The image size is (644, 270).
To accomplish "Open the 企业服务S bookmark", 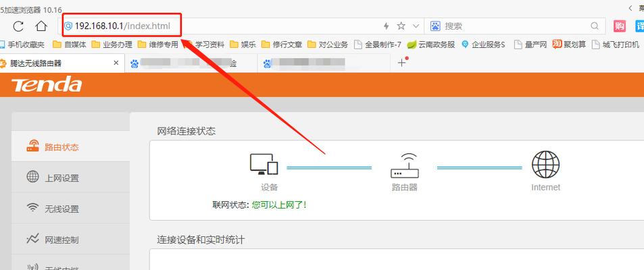I will (483, 45).
